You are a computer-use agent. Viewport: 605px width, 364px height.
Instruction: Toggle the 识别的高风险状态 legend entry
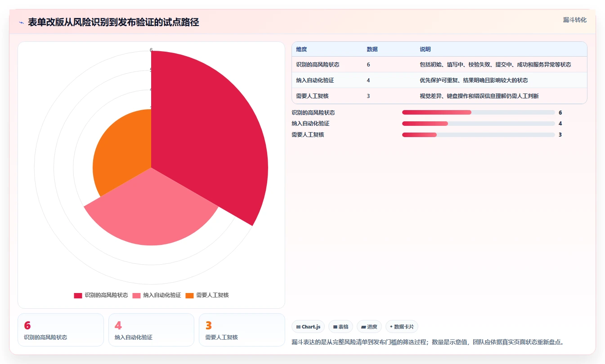(x=101, y=295)
